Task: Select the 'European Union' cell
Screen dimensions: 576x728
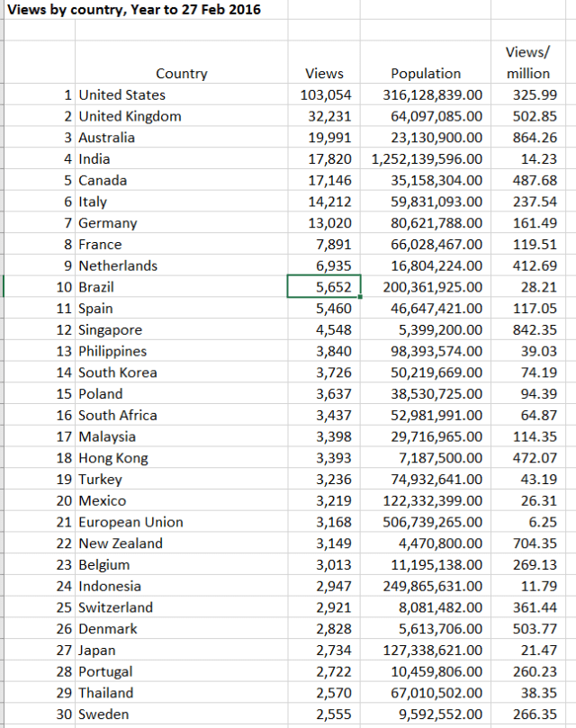Action: [130, 522]
